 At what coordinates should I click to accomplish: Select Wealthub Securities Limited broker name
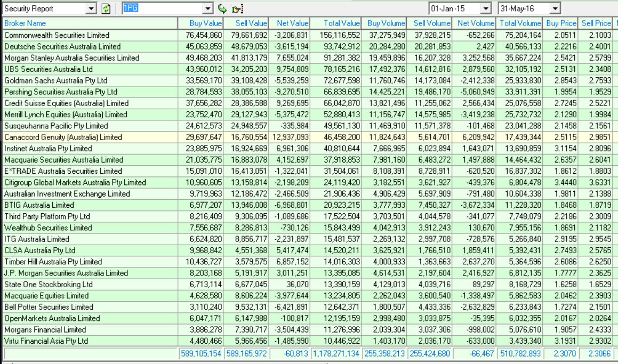48,228
